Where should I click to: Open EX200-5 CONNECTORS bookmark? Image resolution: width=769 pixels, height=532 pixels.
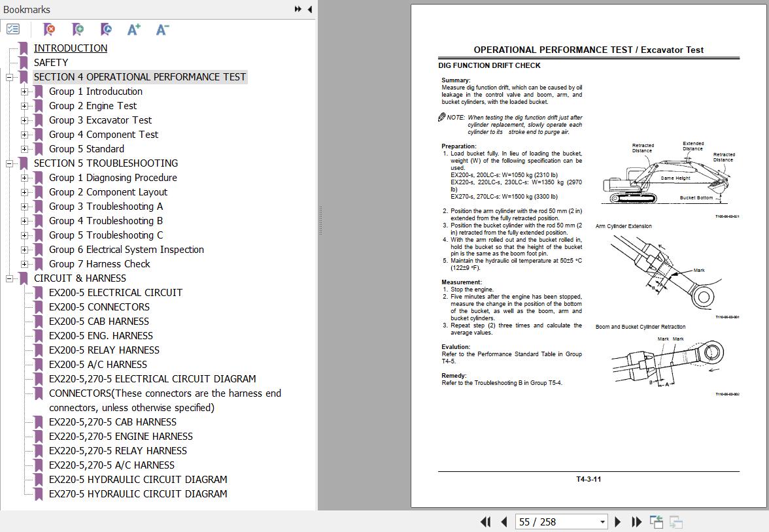99,307
